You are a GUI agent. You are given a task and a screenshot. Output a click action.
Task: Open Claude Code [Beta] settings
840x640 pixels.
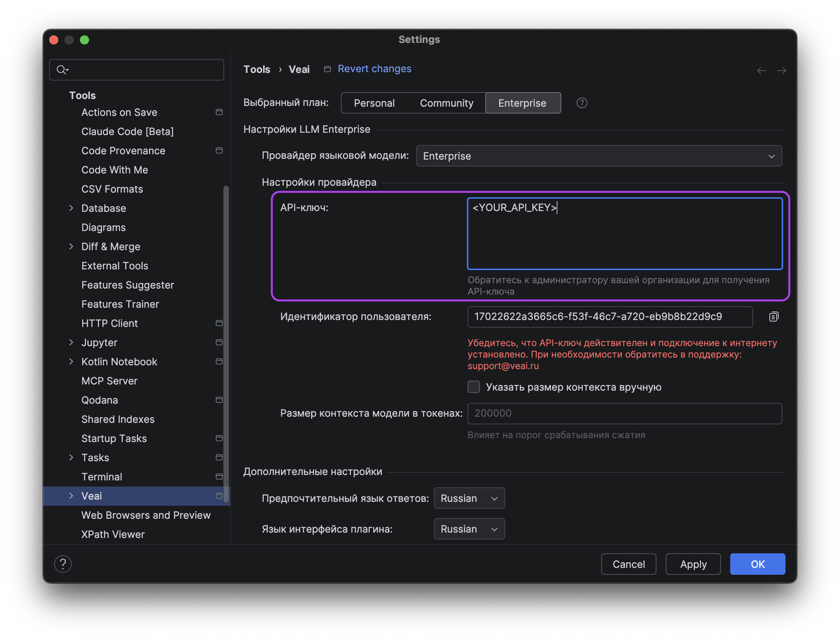[x=127, y=131]
